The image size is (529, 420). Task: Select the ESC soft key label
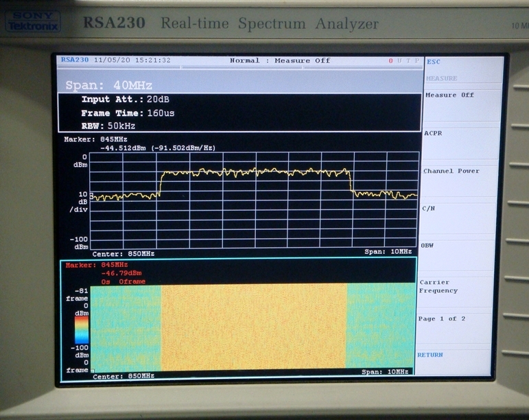pos(433,62)
